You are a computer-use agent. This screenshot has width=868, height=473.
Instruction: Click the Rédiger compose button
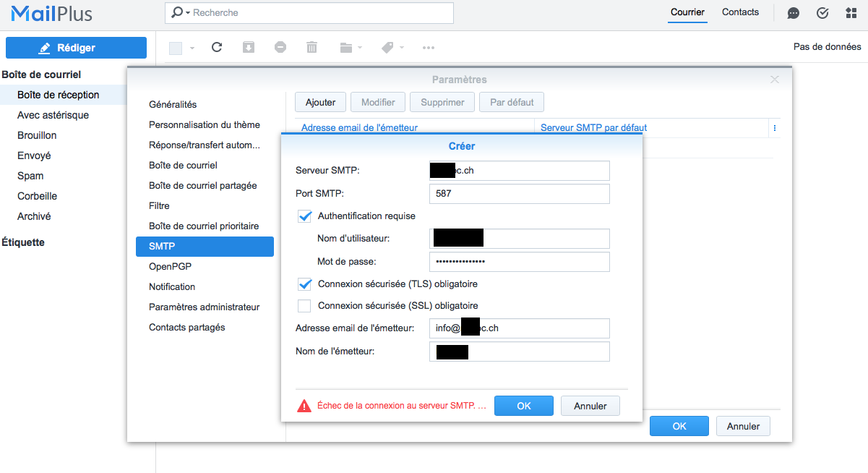tap(76, 48)
